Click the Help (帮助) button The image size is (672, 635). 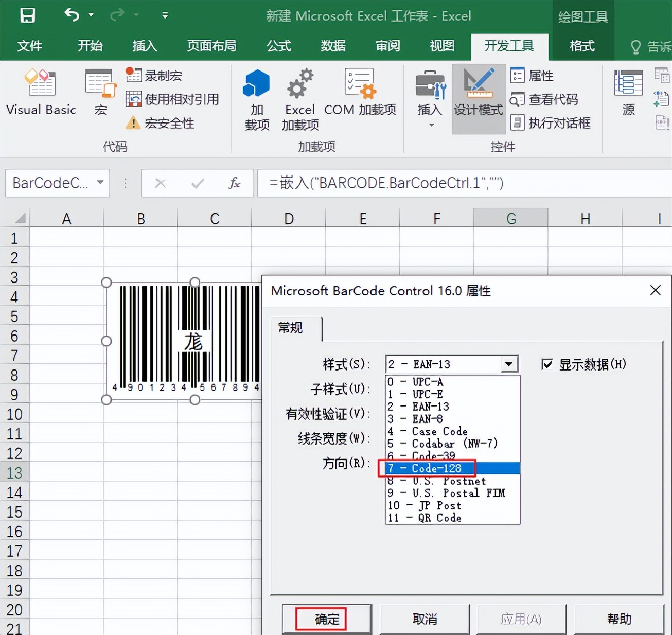click(619, 619)
